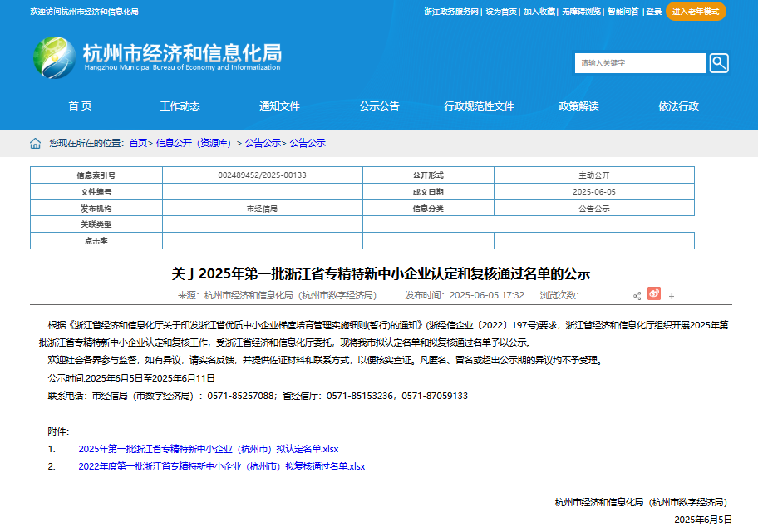Click 登录 top link
The width and height of the screenshot is (758, 532).
pos(653,12)
